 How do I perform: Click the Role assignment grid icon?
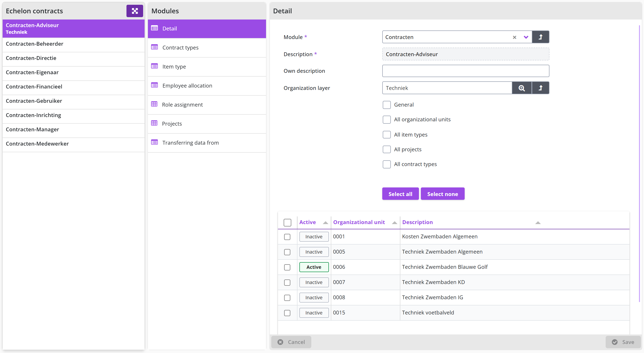pyautogui.click(x=154, y=104)
